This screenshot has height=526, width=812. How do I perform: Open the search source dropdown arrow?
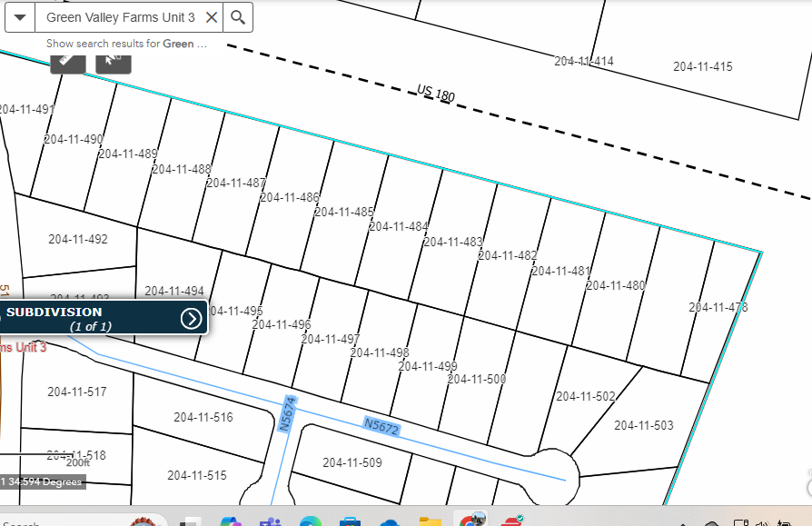[x=20, y=17]
